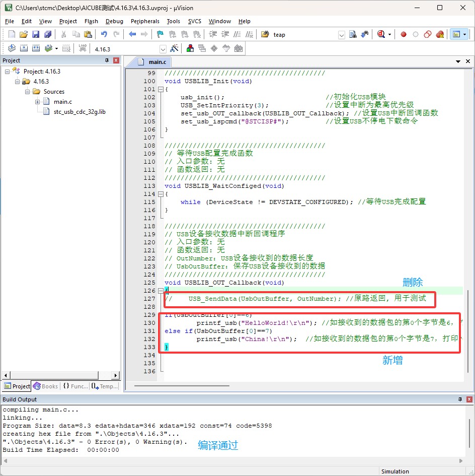Start debug session with magnifier icon
Screen dimensions: 475x476
pyautogui.click(x=381, y=34)
